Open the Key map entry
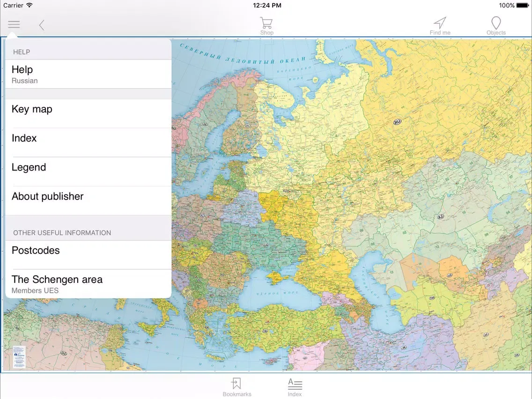Screen dimensions: 532x399 pos(88,113)
